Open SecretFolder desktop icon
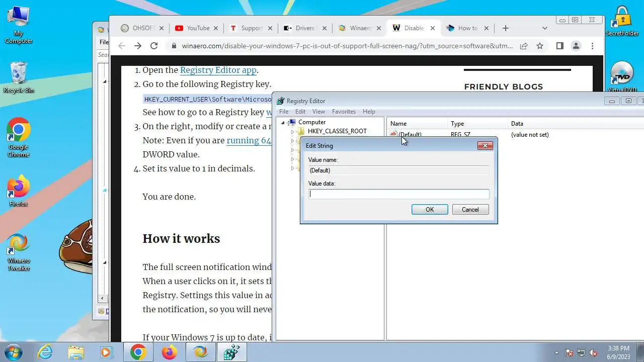This screenshot has height=362, width=644. 622,21
